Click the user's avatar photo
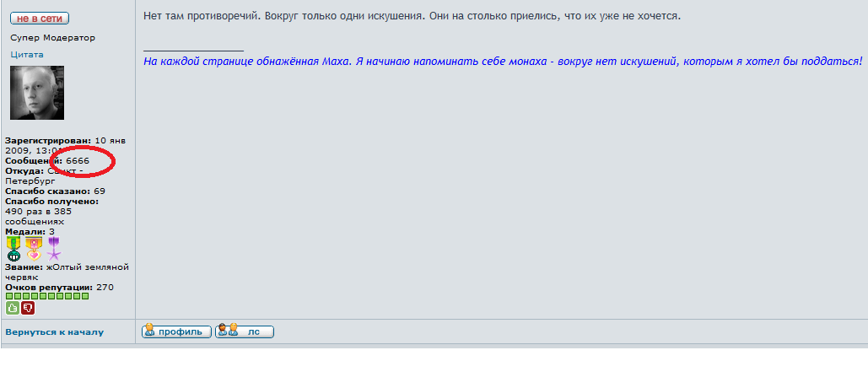Screen dimensions: 868x388 pos(37,93)
